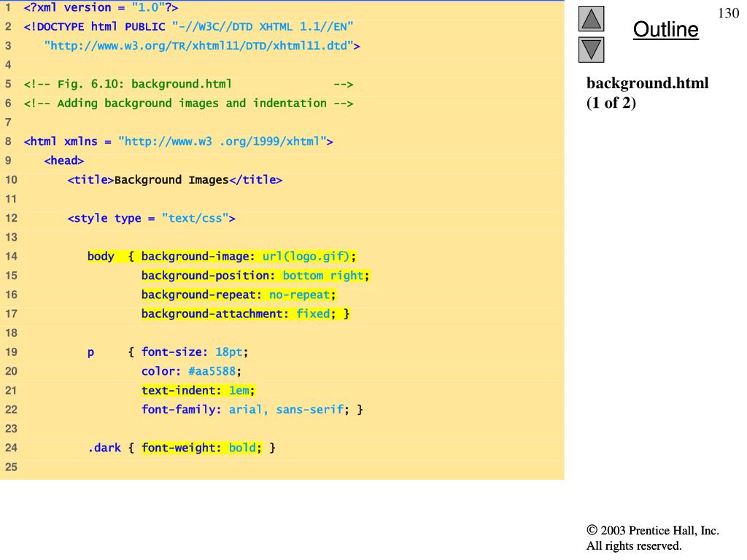747x560 pixels.
Task: Select the 'Adding background images' comment
Action: point(189,104)
